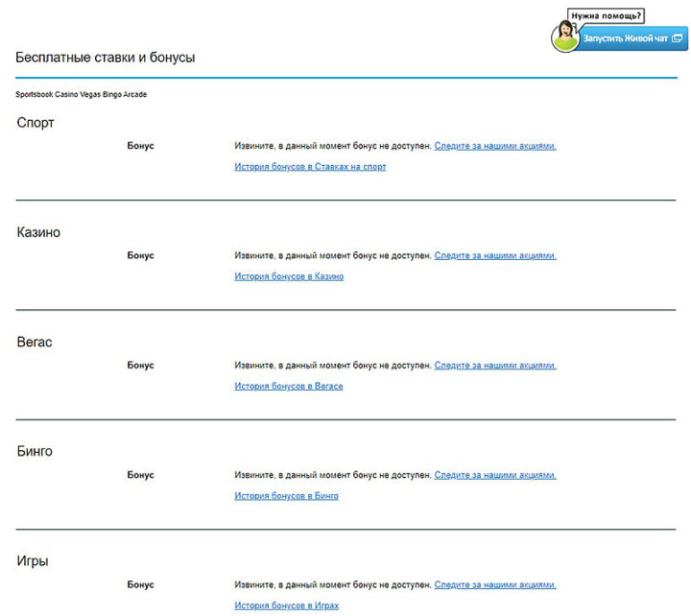
Task: View "История бонусов в Вегасе" link
Action: tap(288, 387)
